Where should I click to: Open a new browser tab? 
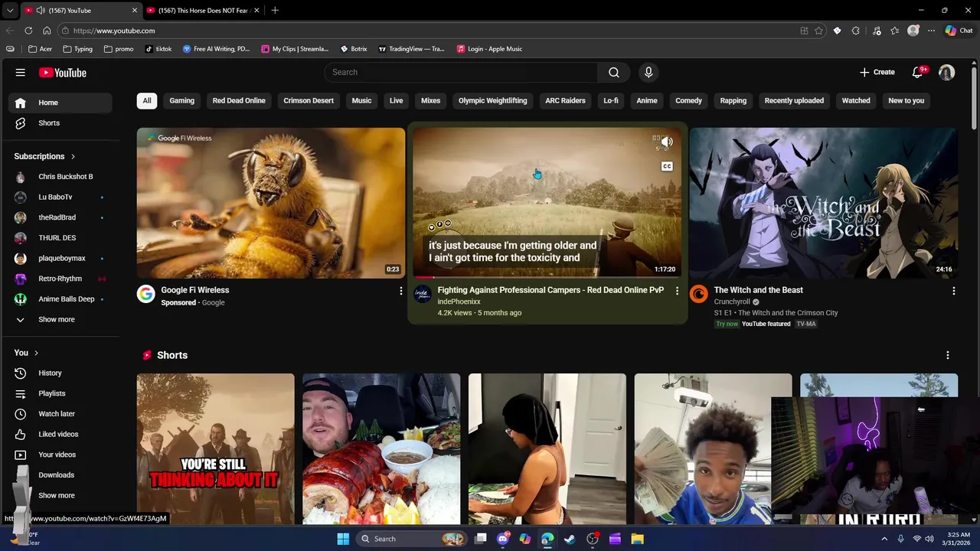pos(275,10)
